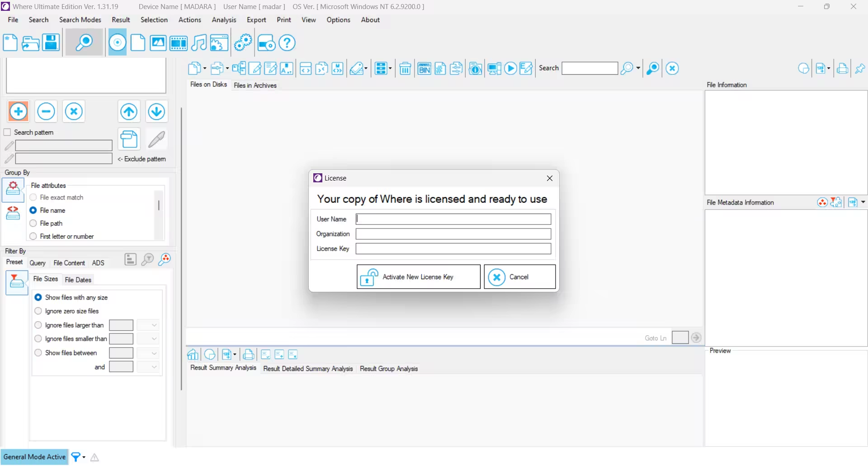
Task: Select the video film strip mode icon
Action: tap(178, 43)
